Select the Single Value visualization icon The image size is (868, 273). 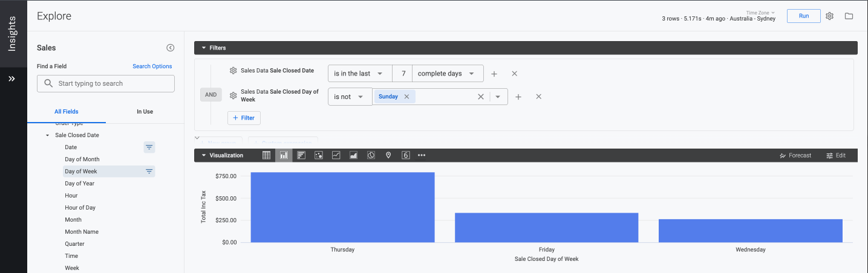(406, 155)
